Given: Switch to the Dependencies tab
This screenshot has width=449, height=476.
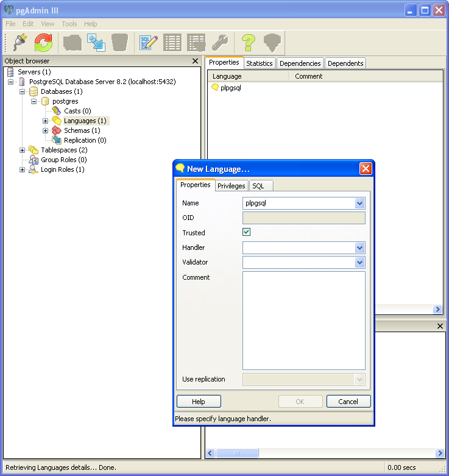Looking at the screenshot, I should 300,63.
